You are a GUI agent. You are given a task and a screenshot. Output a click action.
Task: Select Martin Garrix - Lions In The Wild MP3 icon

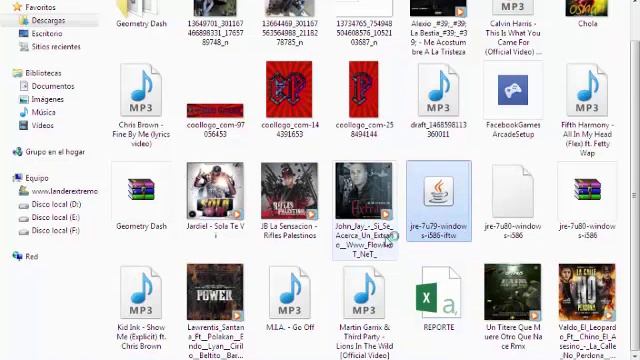[364, 292]
